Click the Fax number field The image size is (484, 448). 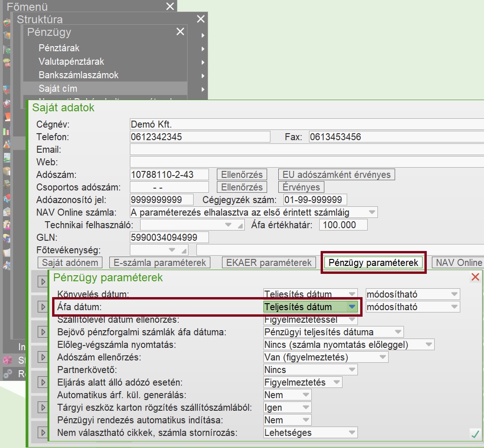click(x=397, y=137)
